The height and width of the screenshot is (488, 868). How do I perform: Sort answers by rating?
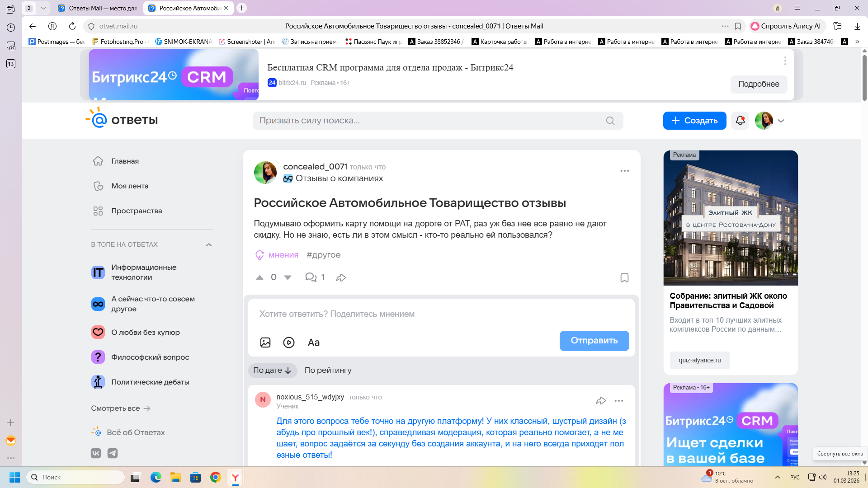click(x=328, y=370)
